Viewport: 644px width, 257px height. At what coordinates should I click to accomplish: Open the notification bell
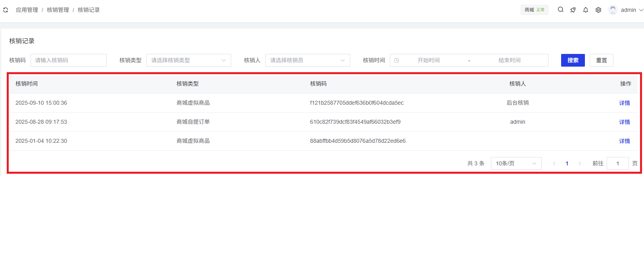coord(586,10)
